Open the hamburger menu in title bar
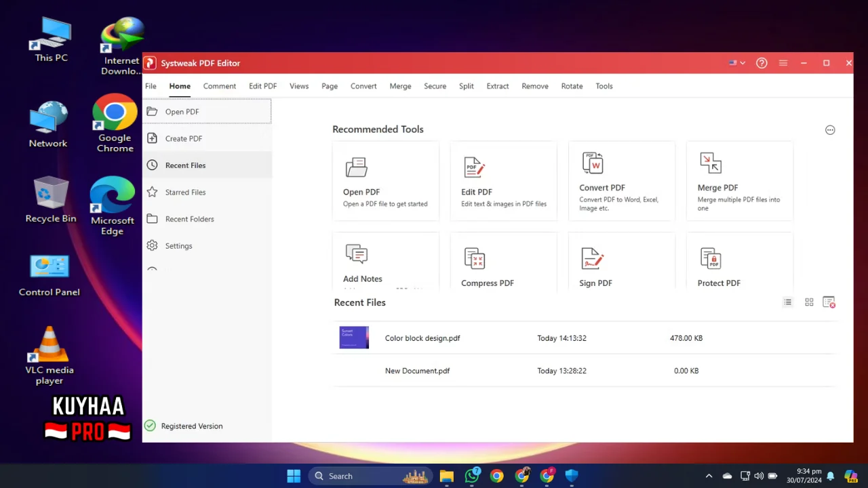Viewport: 868px width, 488px height. [x=783, y=63]
